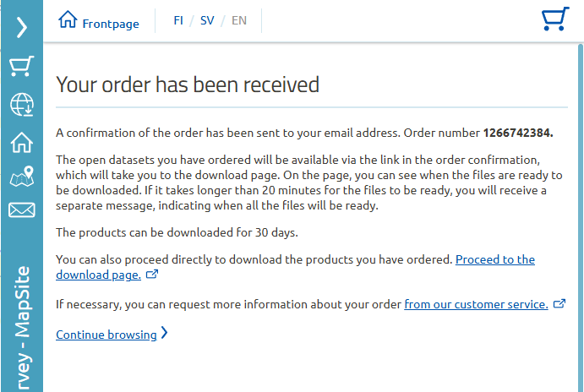Open 'from our customer service' link
The image size is (584, 392).
(476, 304)
